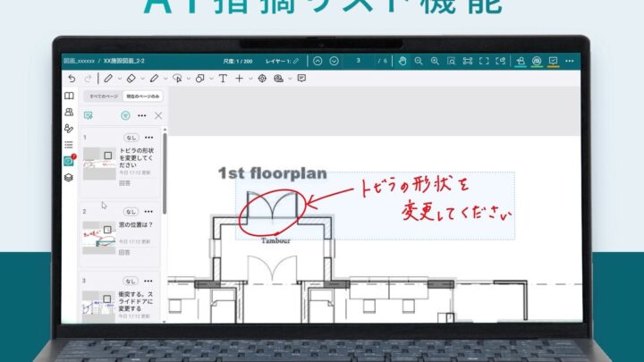The image size is (644, 362).
Task: Click the green-underlined circular icon in header
Action: click(537, 61)
